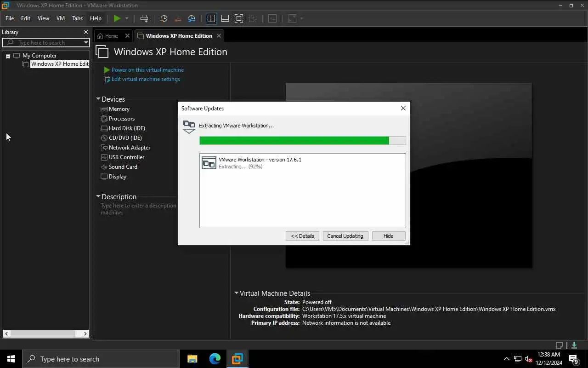
Task: Close the Library panel
Action: click(x=85, y=32)
